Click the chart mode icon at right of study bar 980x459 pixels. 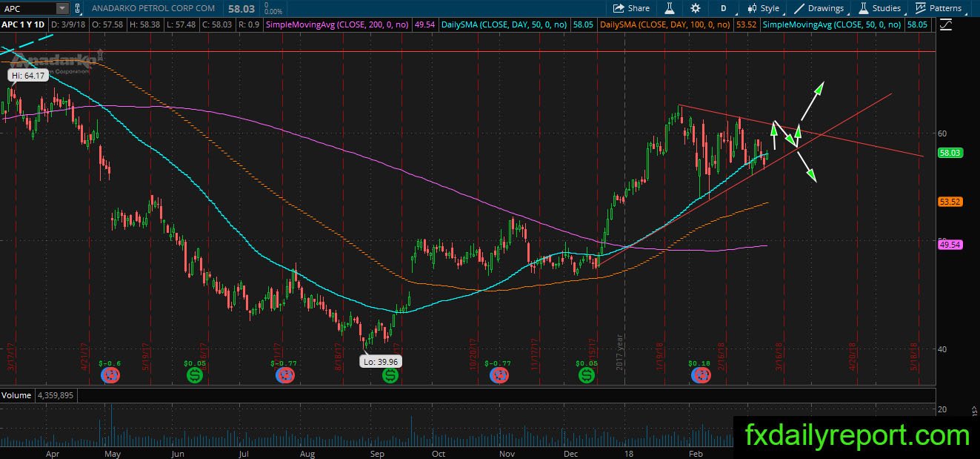[945, 24]
